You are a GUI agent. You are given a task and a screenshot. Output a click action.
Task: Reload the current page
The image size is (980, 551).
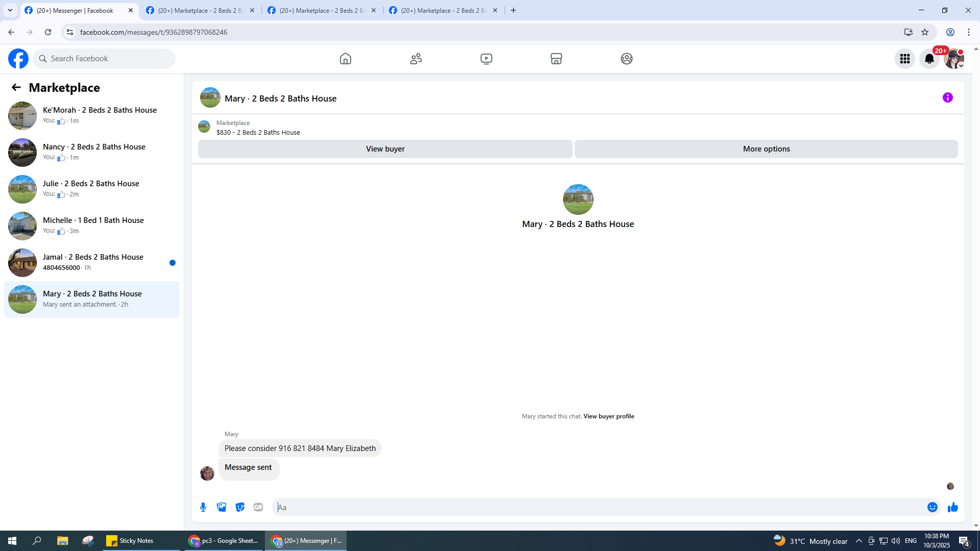pos(48,32)
